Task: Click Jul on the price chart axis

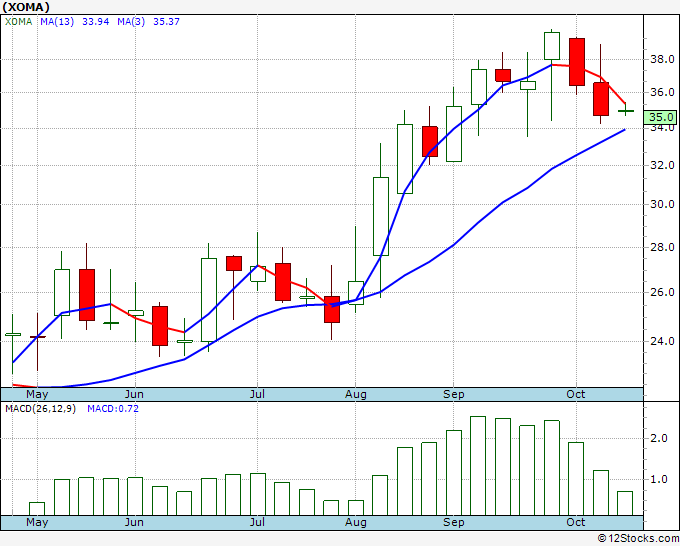Action: (257, 394)
